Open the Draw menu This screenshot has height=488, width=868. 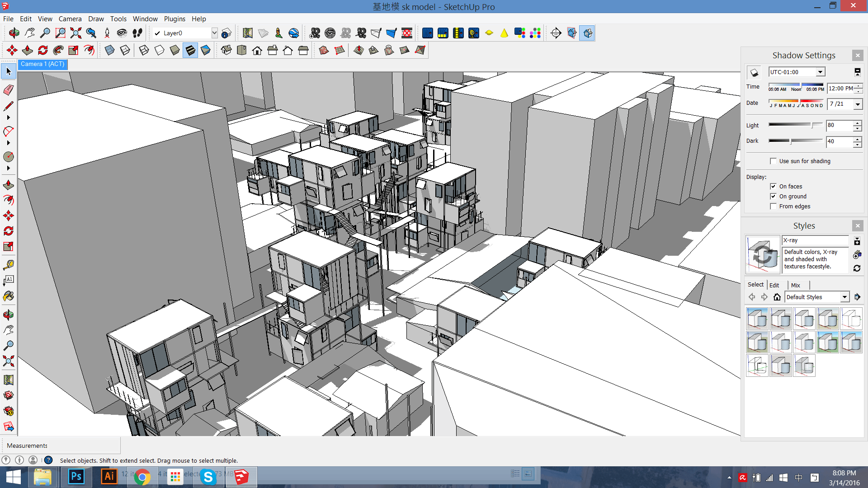[96, 19]
